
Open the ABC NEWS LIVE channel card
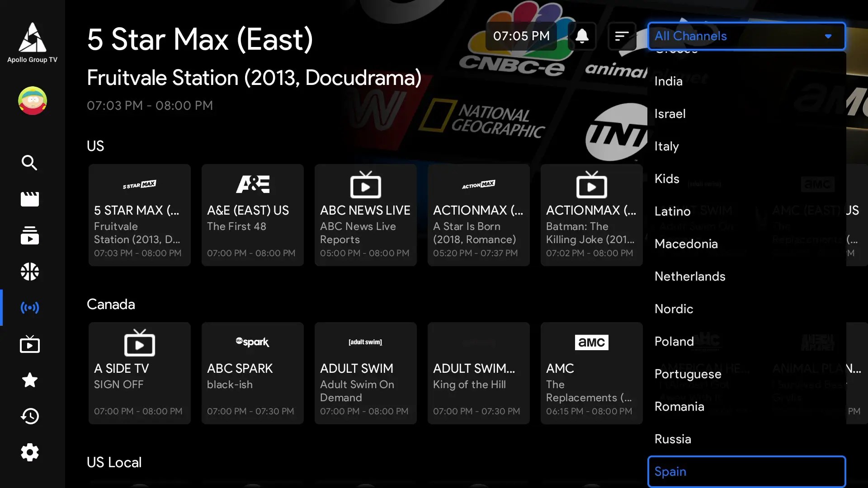366,215
